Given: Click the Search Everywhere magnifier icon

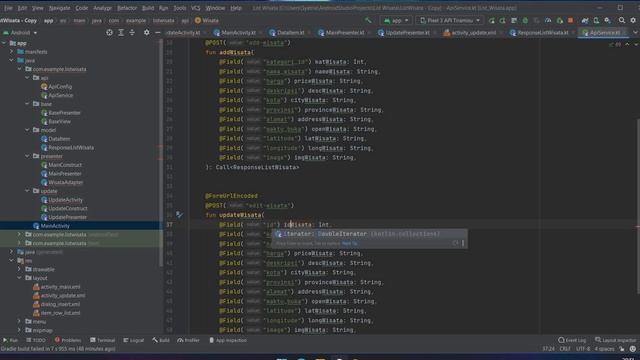Looking at the screenshot, I should pos(621,20).
